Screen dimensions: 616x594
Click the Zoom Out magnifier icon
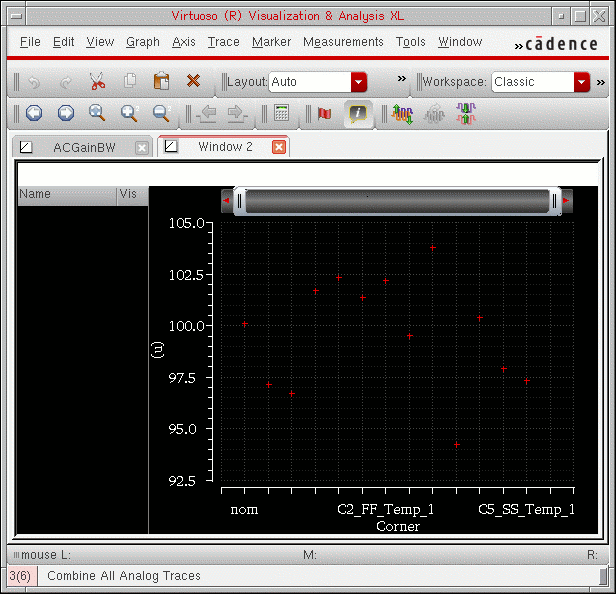(x=161, y=114)
